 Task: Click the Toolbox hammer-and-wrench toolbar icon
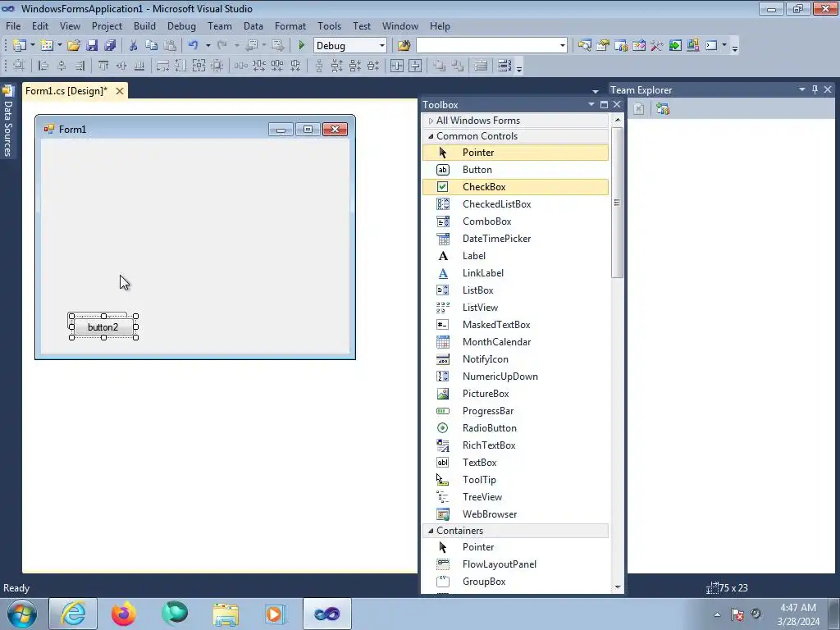tap(657, 46)
